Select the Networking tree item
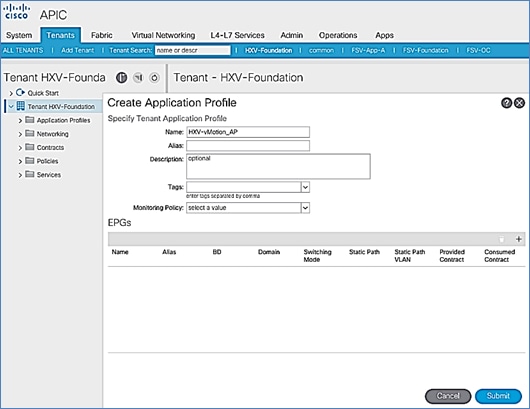The height and width of the screenshot is (409, 530). tap(52, 134)
